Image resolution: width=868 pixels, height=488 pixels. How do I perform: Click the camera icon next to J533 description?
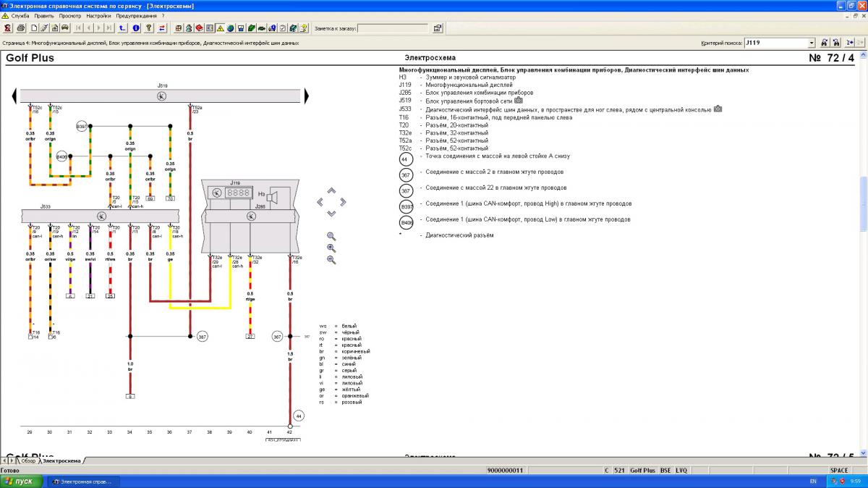(718, 109)
